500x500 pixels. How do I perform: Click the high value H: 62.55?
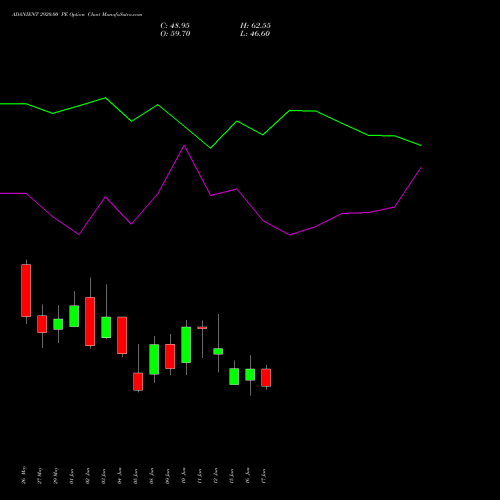click(255, 26)
